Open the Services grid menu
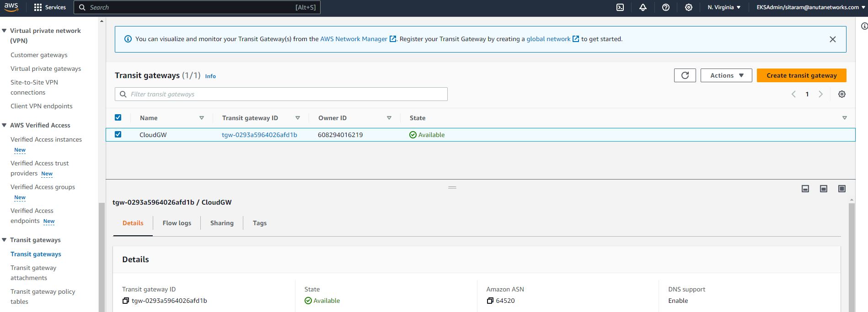 tap(50, 7)
